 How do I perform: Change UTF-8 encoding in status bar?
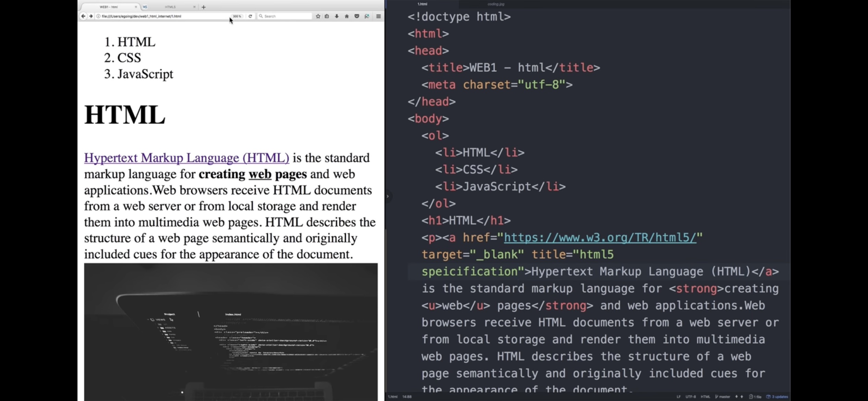(690, 397)
